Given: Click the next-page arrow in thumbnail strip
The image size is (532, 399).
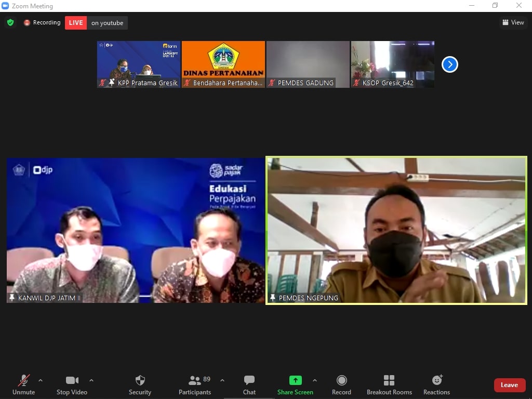Looking at the screenshot, I should [x=449, y=64].
